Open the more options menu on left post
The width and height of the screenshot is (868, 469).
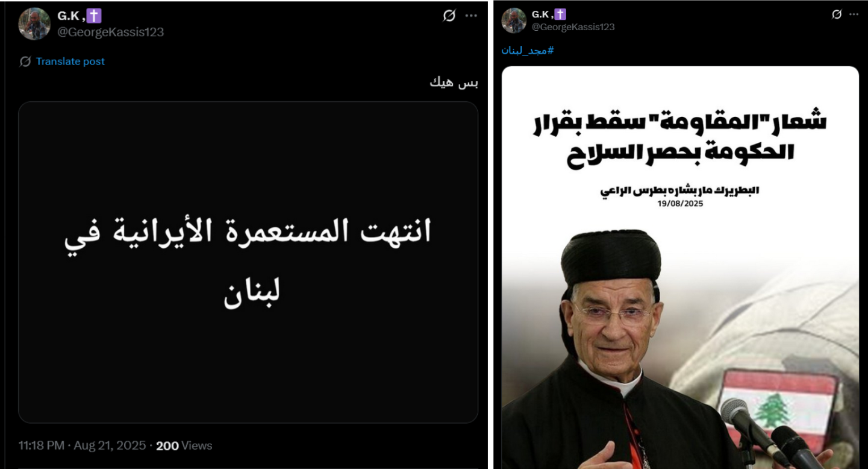click(470, 16)
